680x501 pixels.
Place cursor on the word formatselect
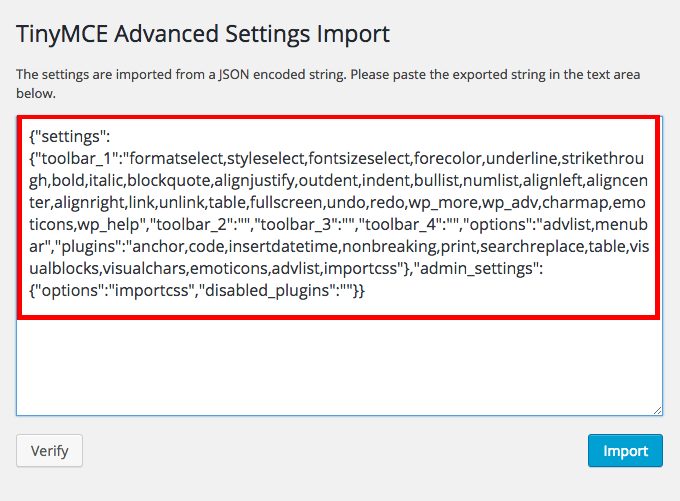pyautogui.click(x=176, y=158)
